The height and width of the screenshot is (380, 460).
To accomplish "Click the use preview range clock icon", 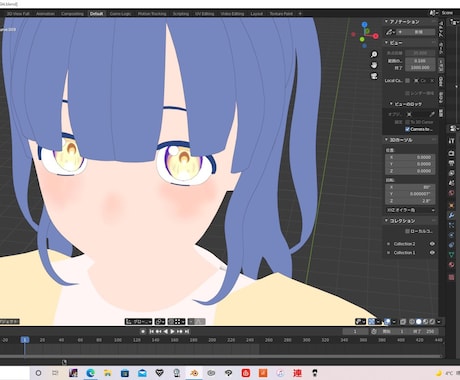I will click(x=374, y=331).
